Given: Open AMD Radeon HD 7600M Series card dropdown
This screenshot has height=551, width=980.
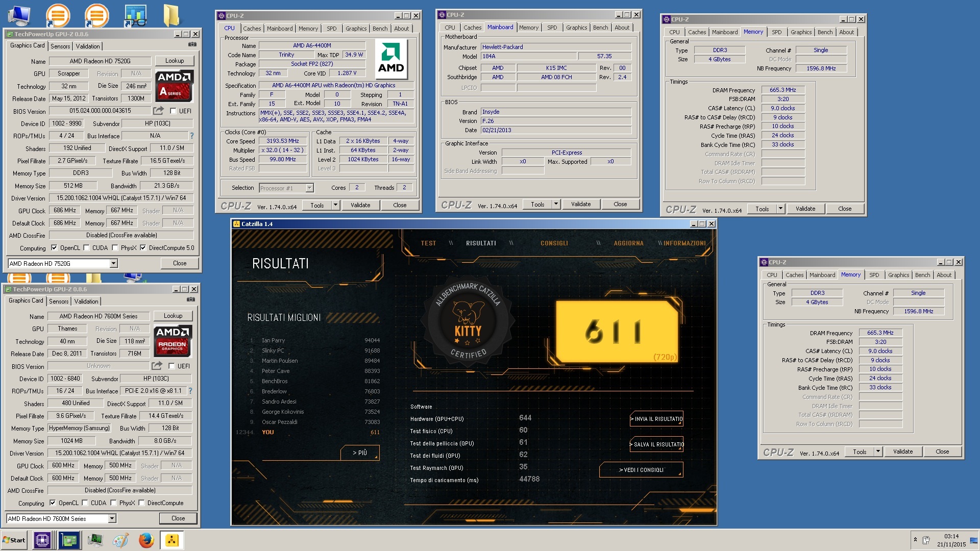Looking at the screenshot, I should click(x=112, y=518).
